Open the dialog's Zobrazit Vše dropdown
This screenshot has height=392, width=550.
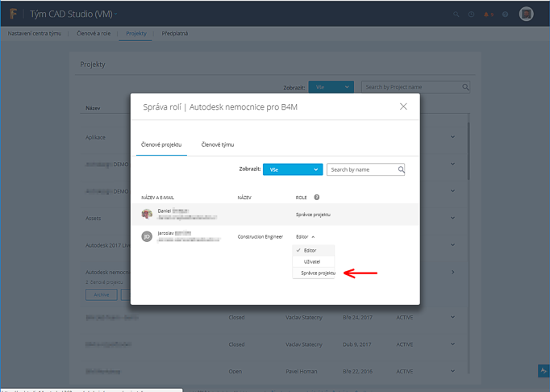[293, 170]
